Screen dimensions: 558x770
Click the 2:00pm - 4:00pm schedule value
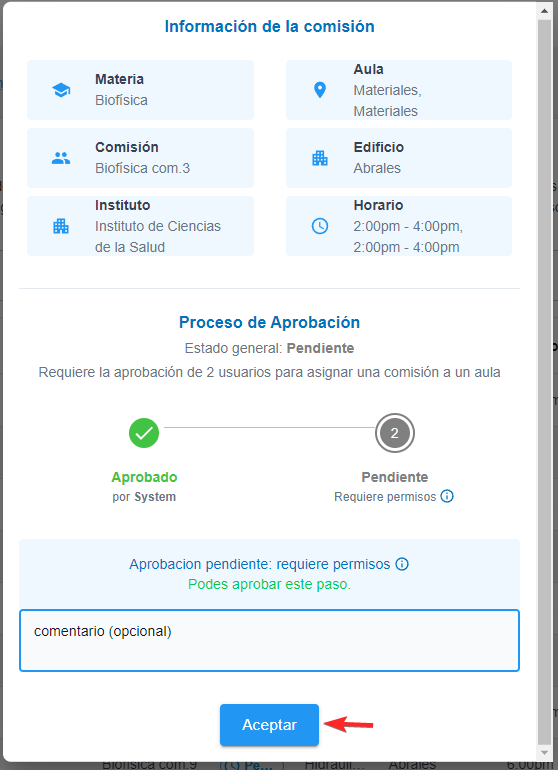click(408, 237)
